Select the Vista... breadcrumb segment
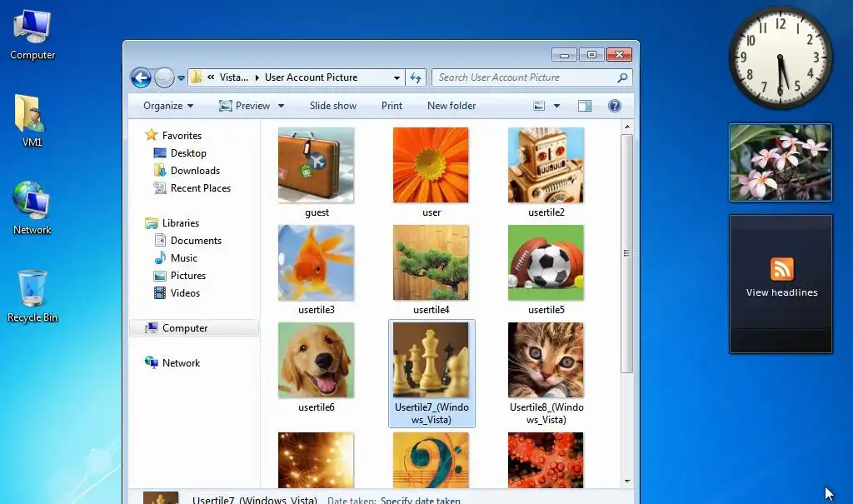 (234, 77)
